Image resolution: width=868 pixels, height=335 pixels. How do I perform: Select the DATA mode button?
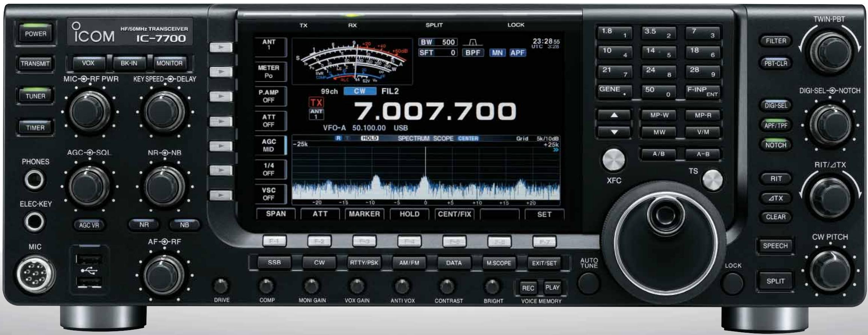(454, 263)
